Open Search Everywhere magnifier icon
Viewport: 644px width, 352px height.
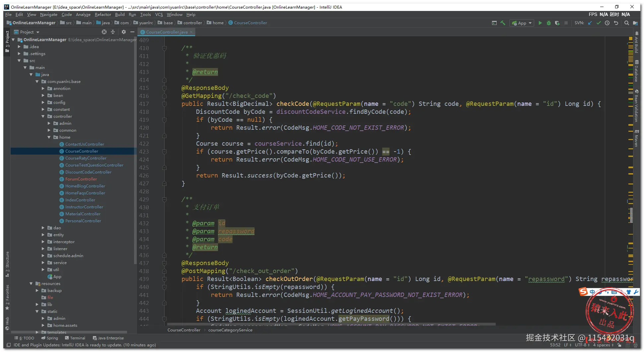pos(626,23)
